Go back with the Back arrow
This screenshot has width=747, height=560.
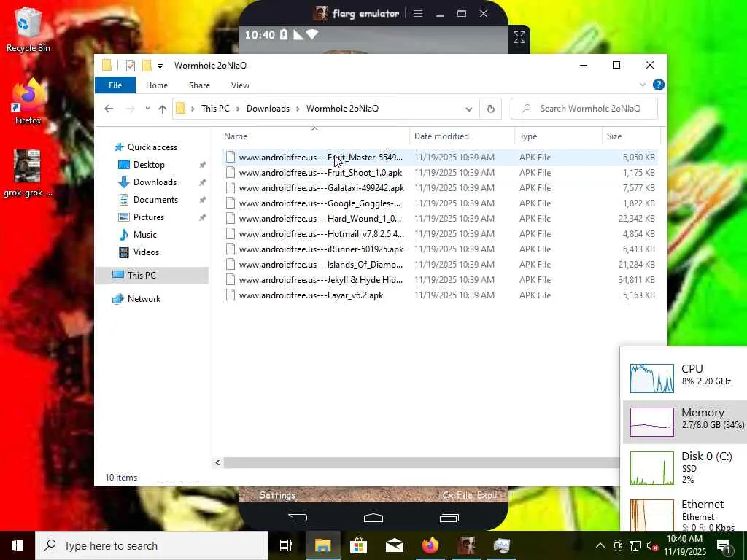point(109,109)
